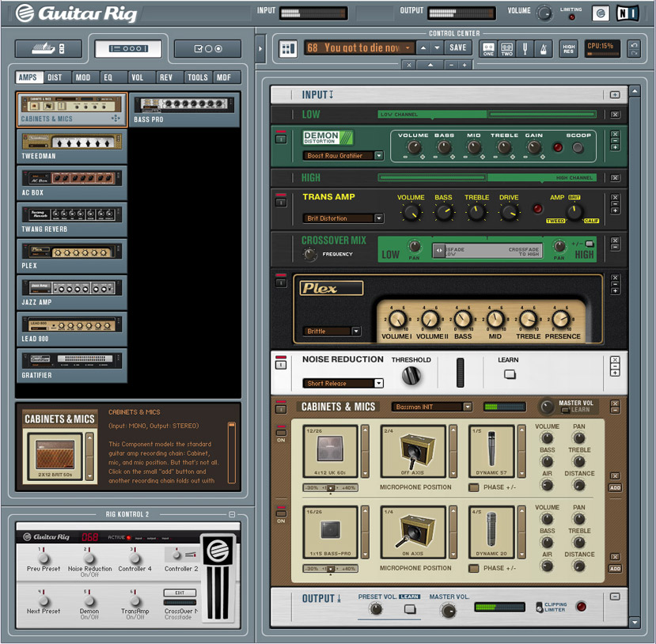Open the options panel with checkbox-radio icon
The image size is (656, 644).
tap(207, 49)
